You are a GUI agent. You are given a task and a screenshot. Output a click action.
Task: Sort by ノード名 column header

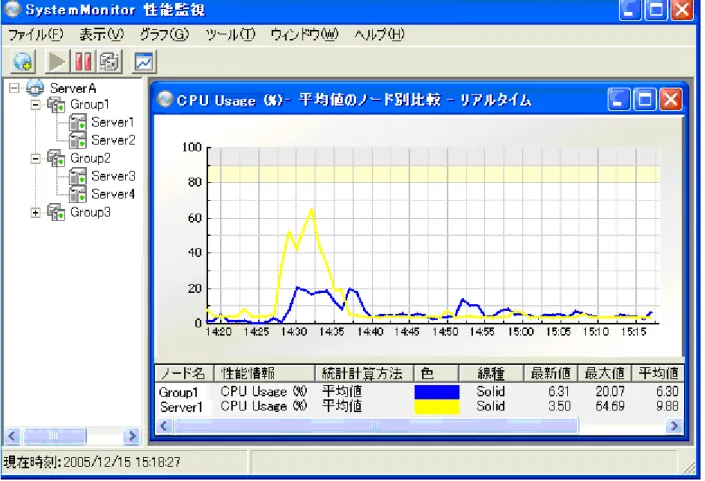184,373
